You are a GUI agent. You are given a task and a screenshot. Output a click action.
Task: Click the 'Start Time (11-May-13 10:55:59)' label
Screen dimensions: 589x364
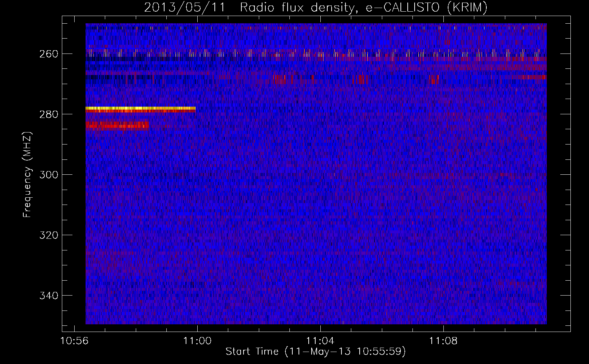coord(316,352)
